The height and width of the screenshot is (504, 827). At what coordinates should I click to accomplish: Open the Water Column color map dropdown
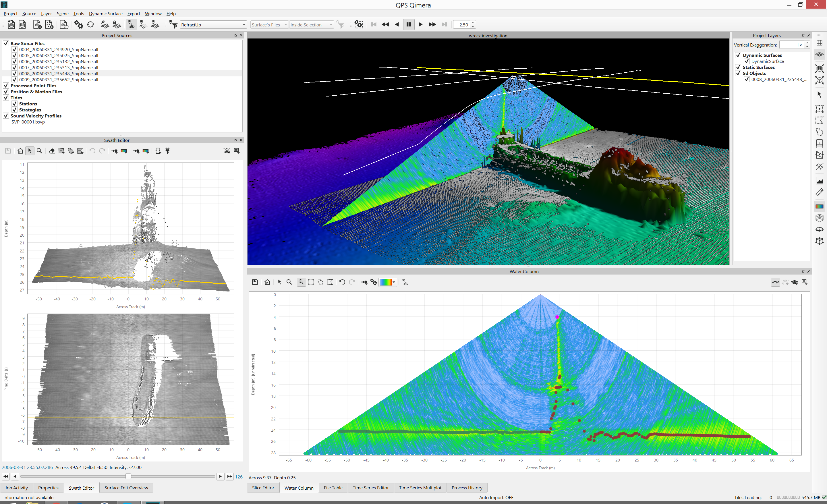tap(394, 282)
